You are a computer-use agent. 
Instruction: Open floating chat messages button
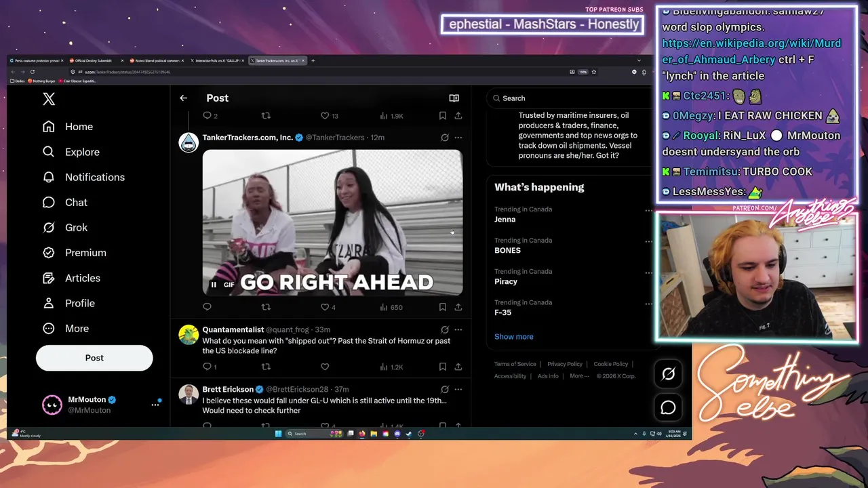[x=668, y=407]
